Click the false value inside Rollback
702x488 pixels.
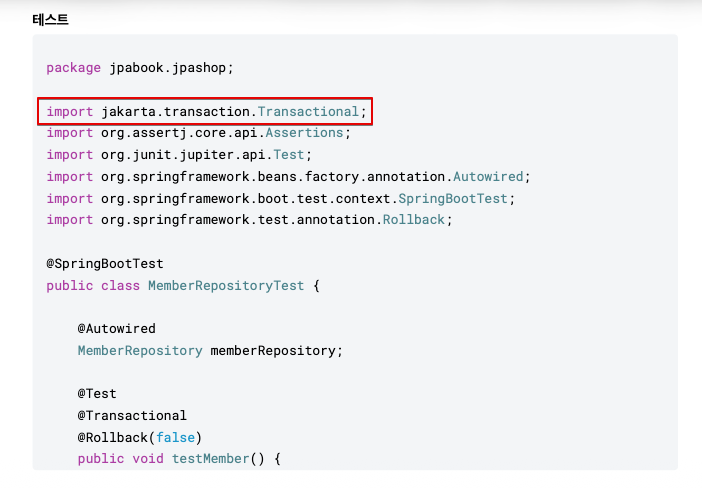pos(175,437)
